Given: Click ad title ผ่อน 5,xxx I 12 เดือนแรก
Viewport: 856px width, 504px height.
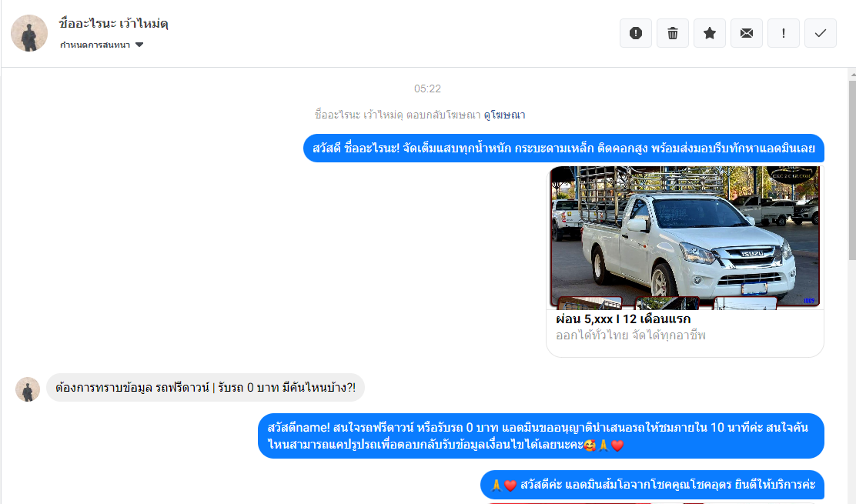Looking at the screenshot, I should click(623, 319).
